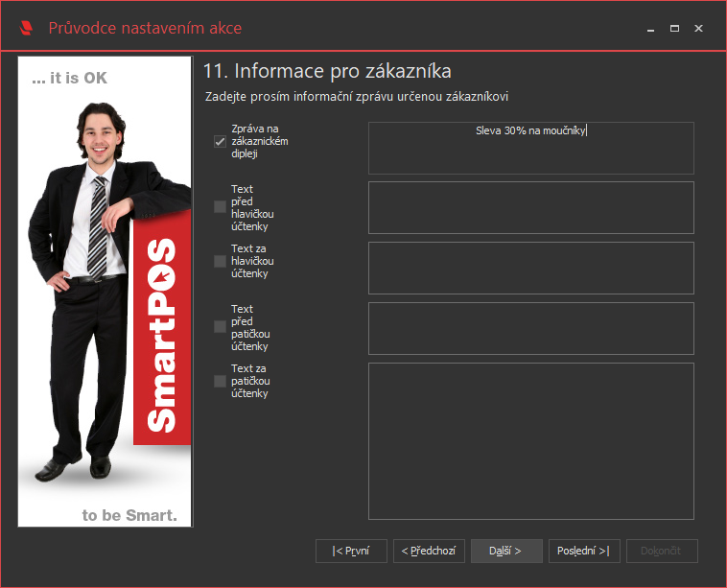Click the Průvodce nastavením akce window title

145,28
